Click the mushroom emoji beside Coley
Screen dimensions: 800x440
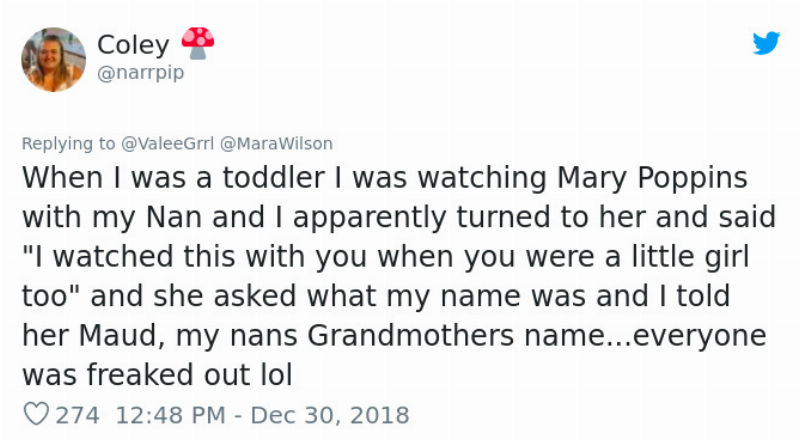197,42
